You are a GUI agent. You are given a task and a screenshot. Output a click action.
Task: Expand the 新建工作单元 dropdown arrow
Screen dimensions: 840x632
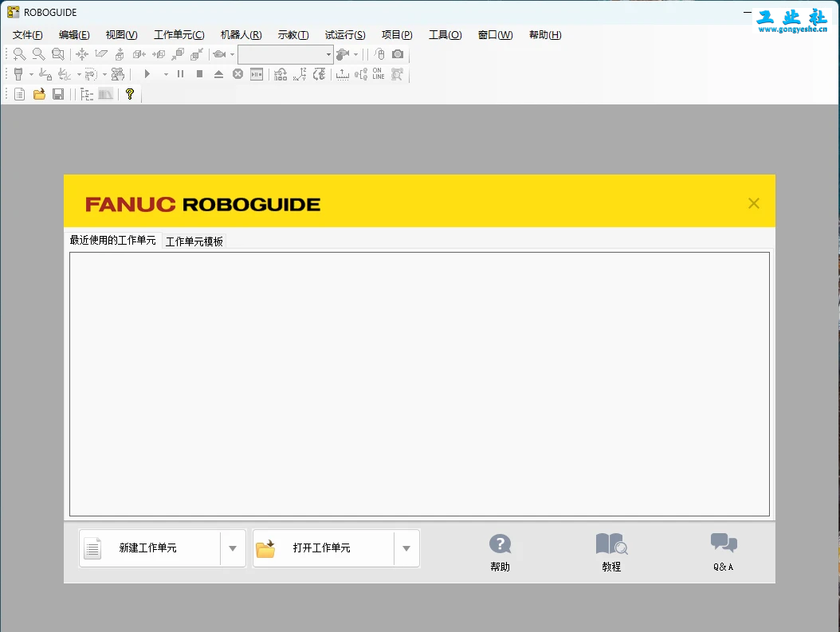233,548
